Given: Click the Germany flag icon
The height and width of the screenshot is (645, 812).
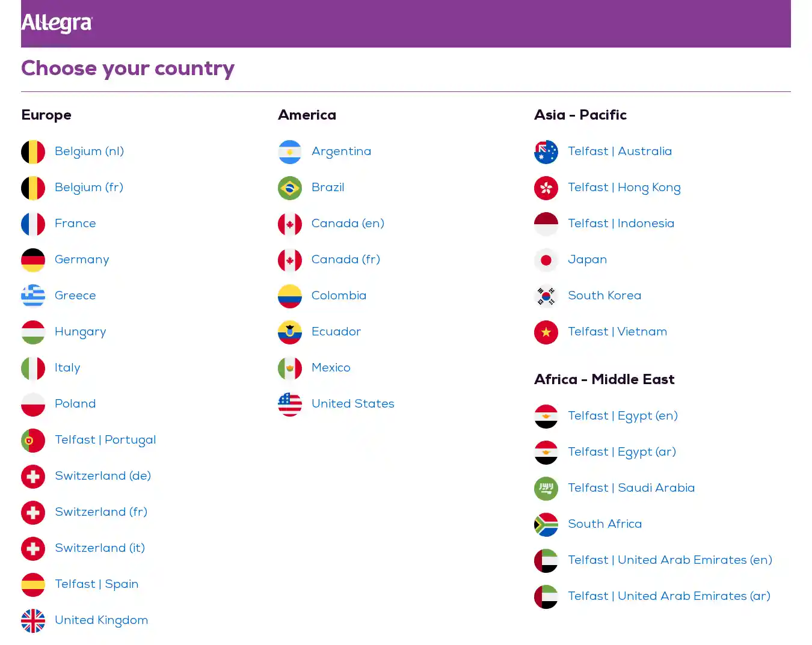Looking at the screenshot, I should [x=33, y=260].
